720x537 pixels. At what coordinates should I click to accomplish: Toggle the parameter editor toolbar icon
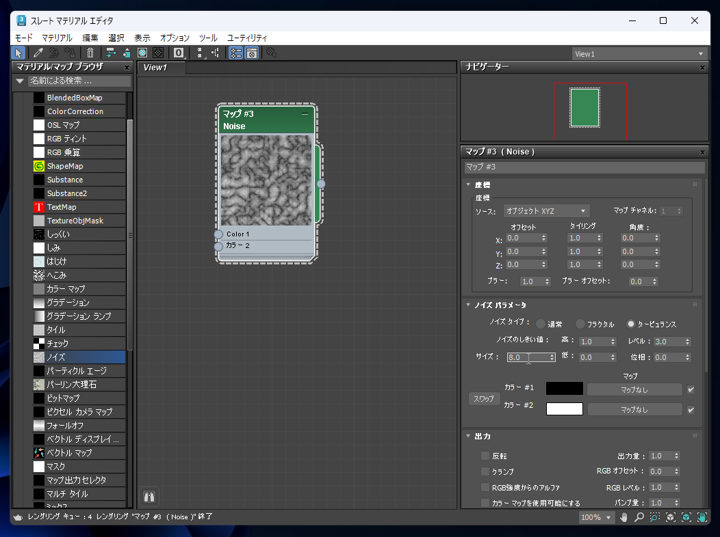tap(252, 53)
